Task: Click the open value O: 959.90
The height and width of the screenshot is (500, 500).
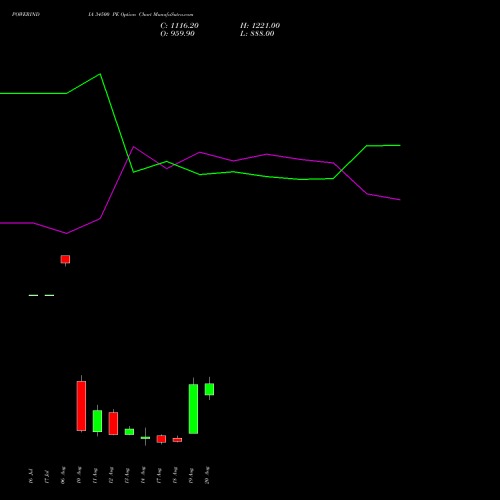Action: (177, 34)
